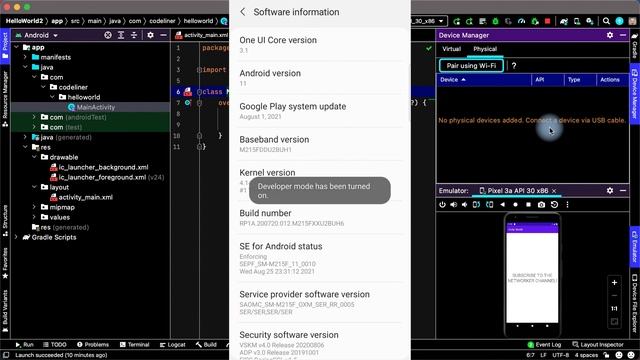Click the Device Manager help question mark
This screenshot has width=640, height=360.
[514, 66]
